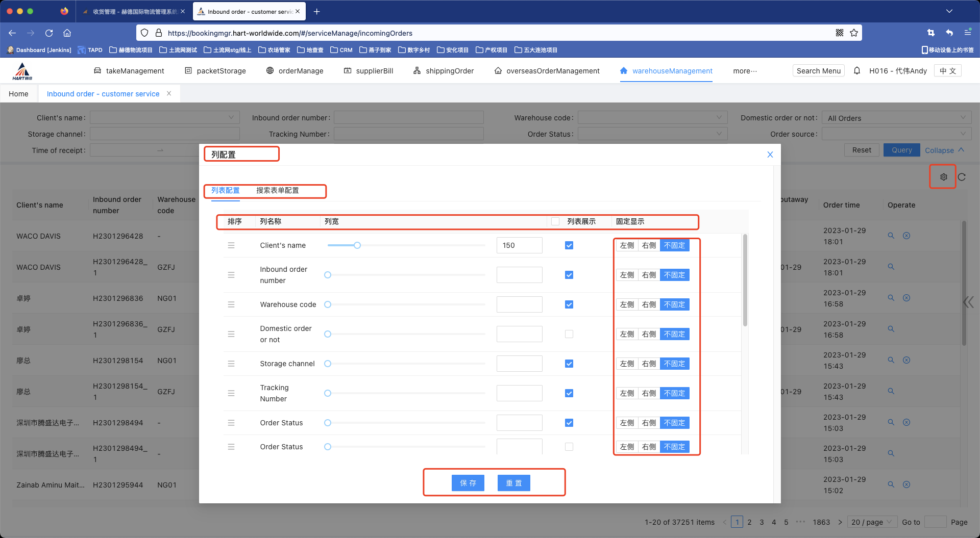Click the column settings gear icon

[943, 177]
